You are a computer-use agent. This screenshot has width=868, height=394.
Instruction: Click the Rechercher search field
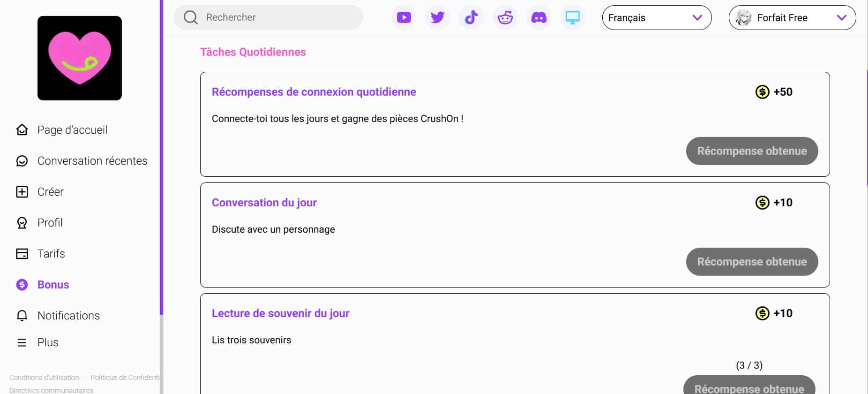pos(277,18)
